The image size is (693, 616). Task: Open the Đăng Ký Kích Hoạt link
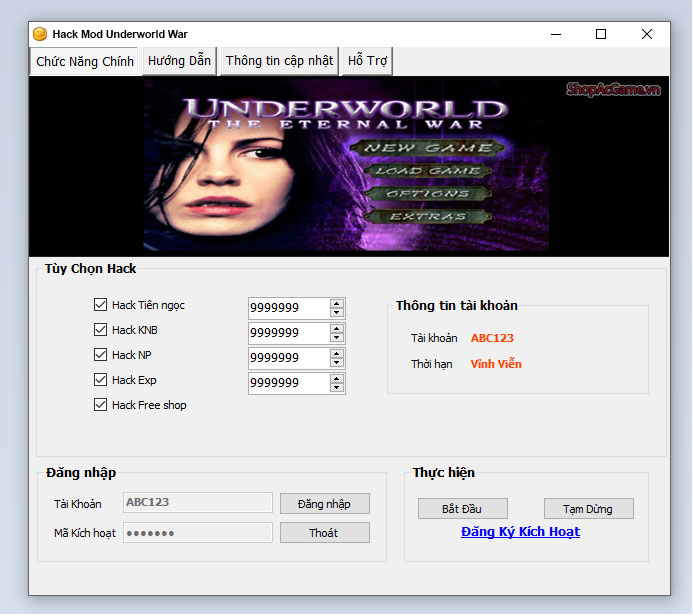click(x=520, y=532)
